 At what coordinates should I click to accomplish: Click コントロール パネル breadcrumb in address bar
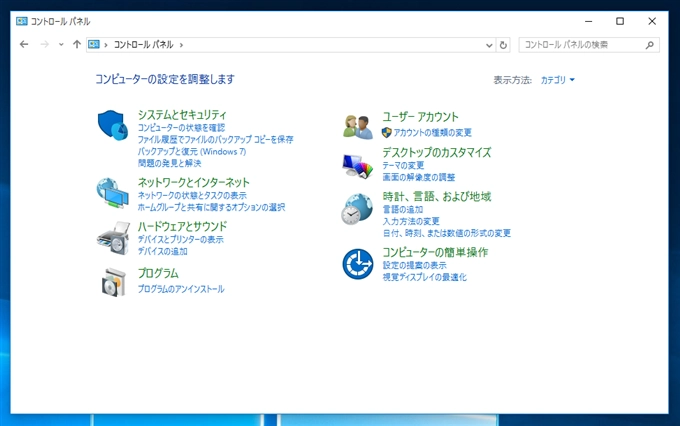[x=144, y=45]
